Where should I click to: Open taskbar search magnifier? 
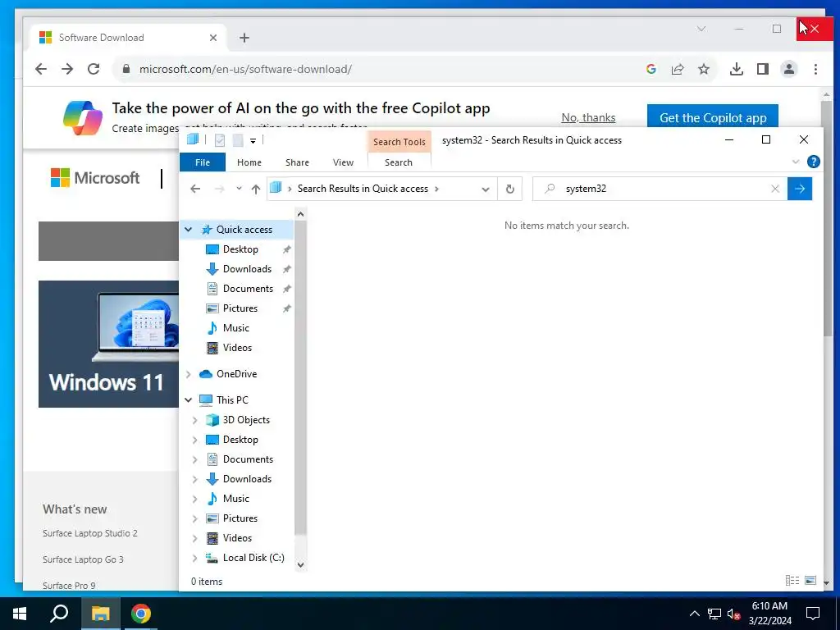pos(59,614)
